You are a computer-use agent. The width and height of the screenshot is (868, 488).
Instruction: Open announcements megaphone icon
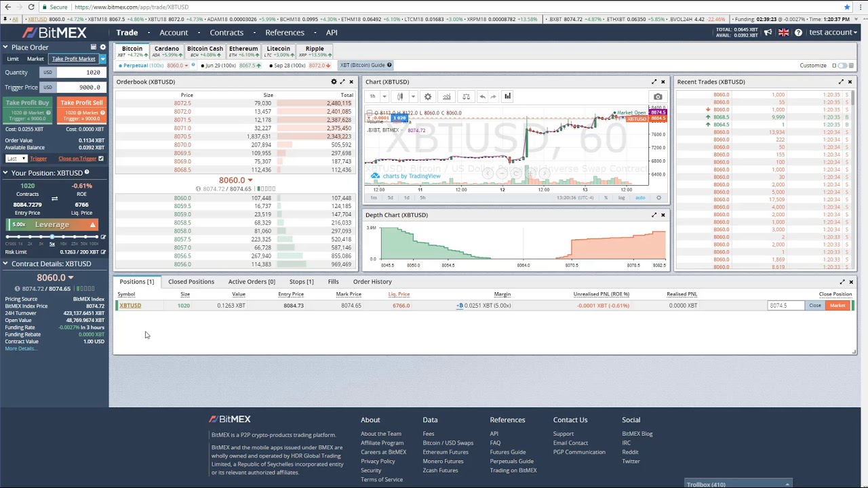[768, 33]
